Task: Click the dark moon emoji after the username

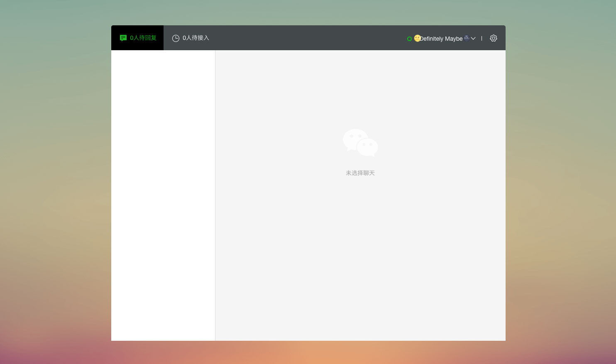Action: pyautogui.click(x=467, y=38)
